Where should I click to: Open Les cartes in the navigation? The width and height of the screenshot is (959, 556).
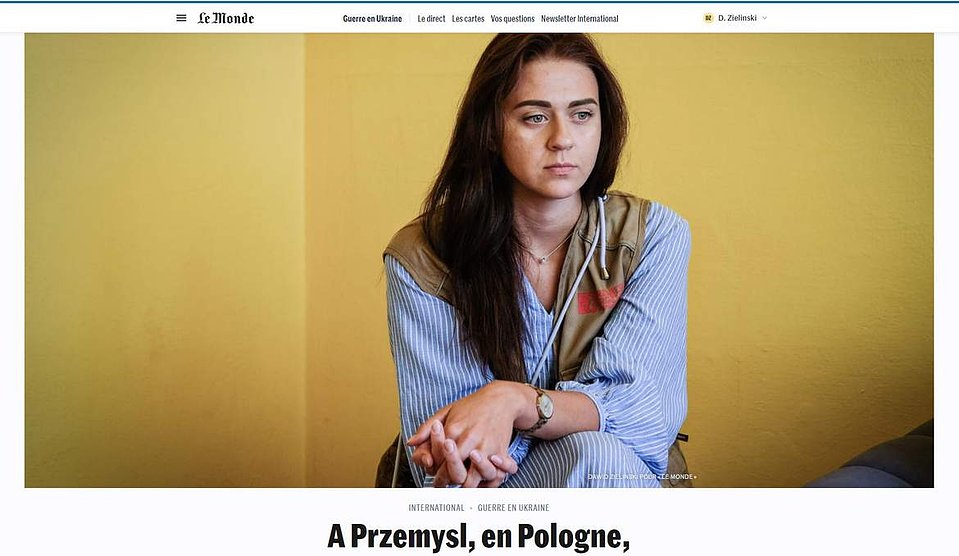(468, 19)
